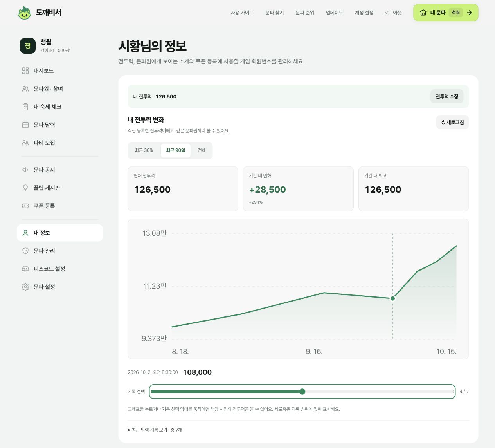This screenshot has width=495, height=448.
Task: Click the 쿠폰 등록 ticket icon
Action: (x=25, y=206)
